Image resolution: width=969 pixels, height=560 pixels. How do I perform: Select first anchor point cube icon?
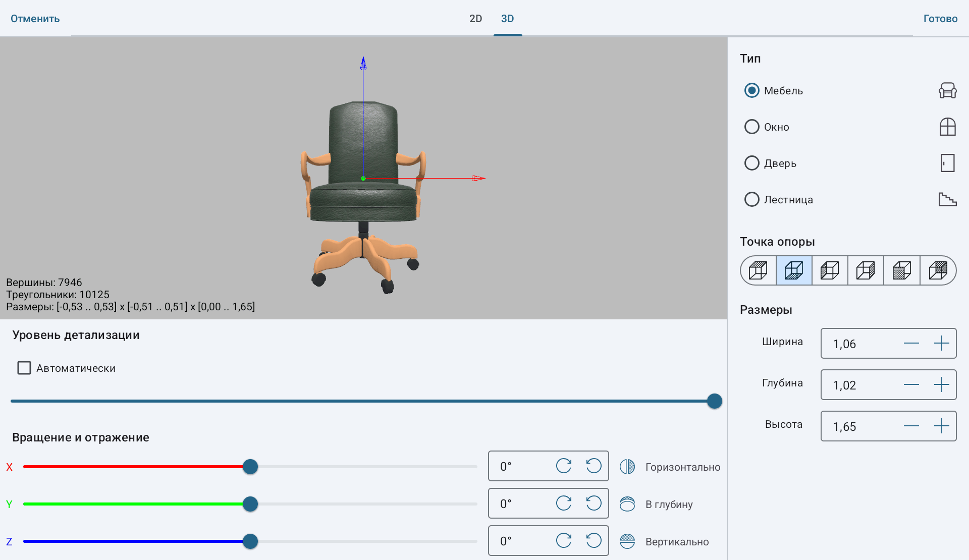758,270
